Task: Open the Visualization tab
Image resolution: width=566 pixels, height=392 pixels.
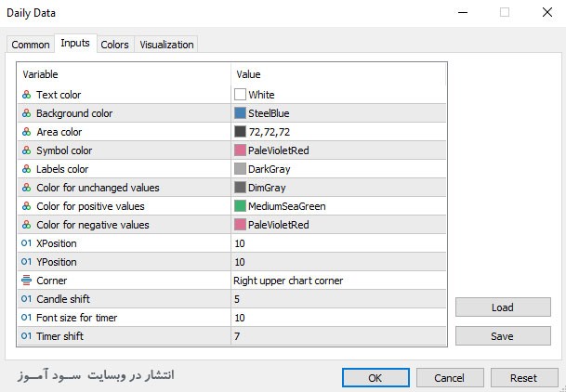Action: click(x=166, y=45)
